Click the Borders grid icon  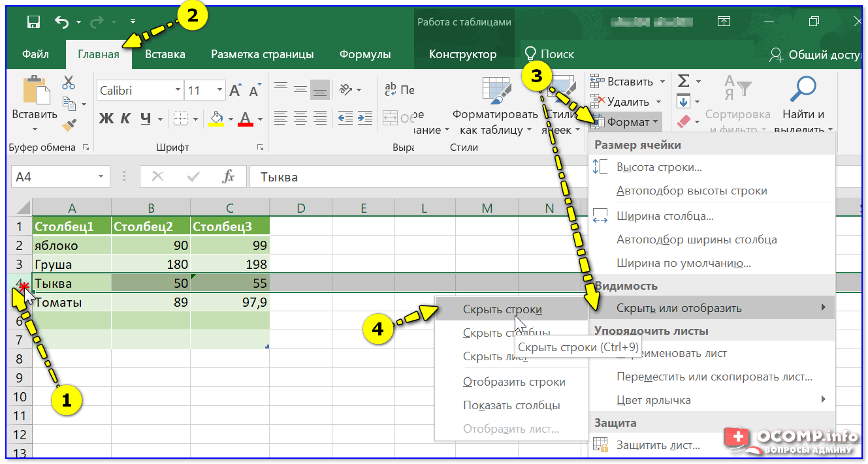[180, 119]
